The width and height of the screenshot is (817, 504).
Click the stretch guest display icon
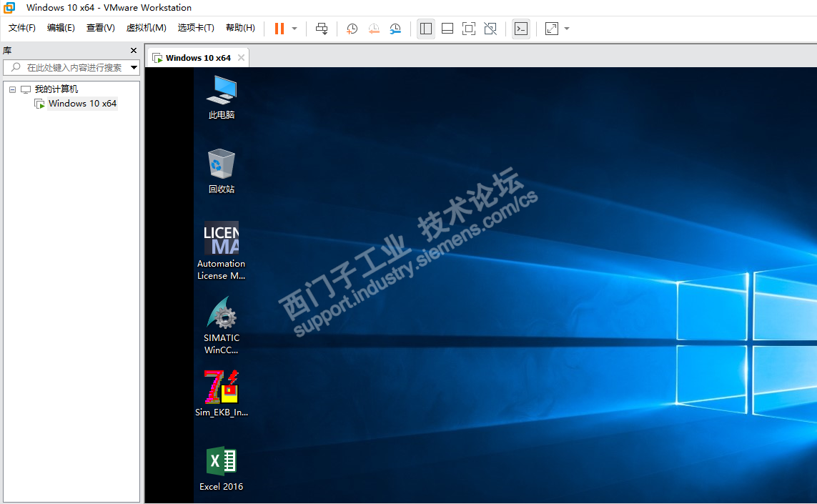552,29
